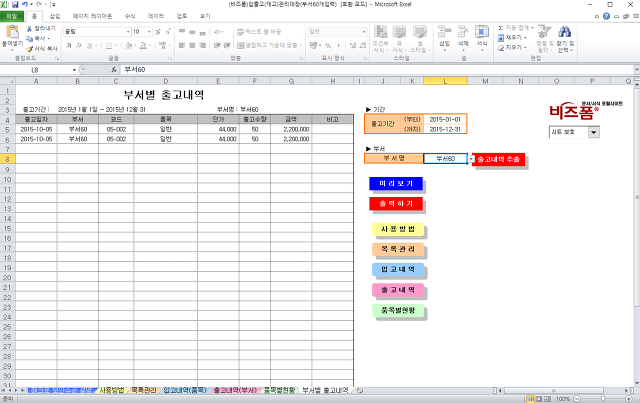
Task: Toggle italic (가) formatting
Action: coord(79,45)
